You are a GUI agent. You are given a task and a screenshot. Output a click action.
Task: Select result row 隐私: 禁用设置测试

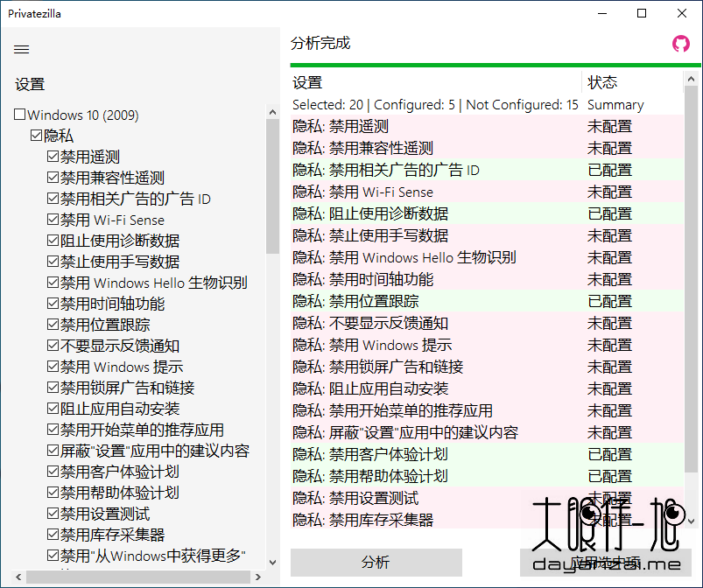(487, 498)
